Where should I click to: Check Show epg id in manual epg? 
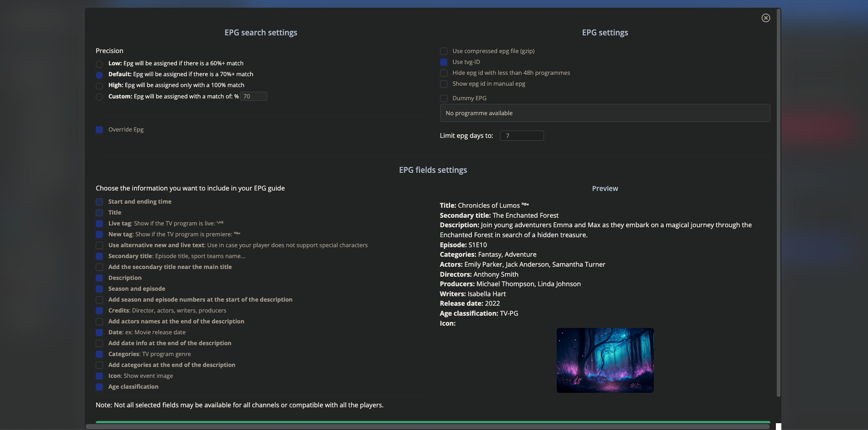coord(444,84)
